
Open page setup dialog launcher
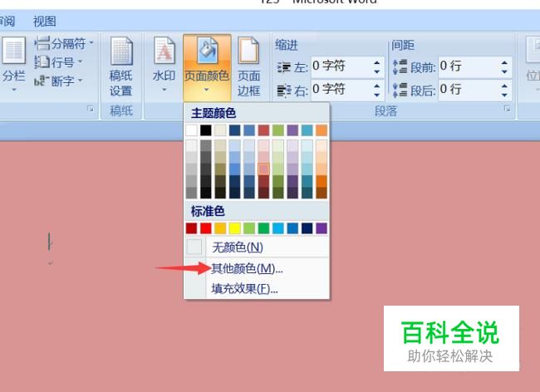pyautogui.click(x=91, y=109)
